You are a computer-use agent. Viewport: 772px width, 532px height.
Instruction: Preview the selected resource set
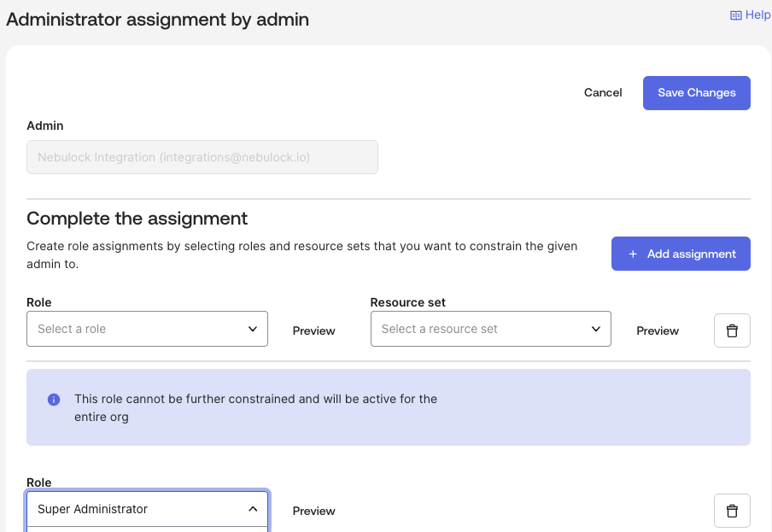pos(658,330)
